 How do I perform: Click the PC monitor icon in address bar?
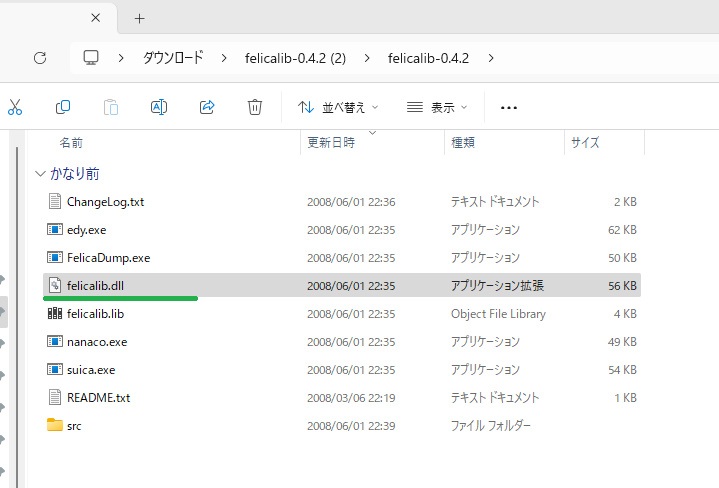[92, 58]
